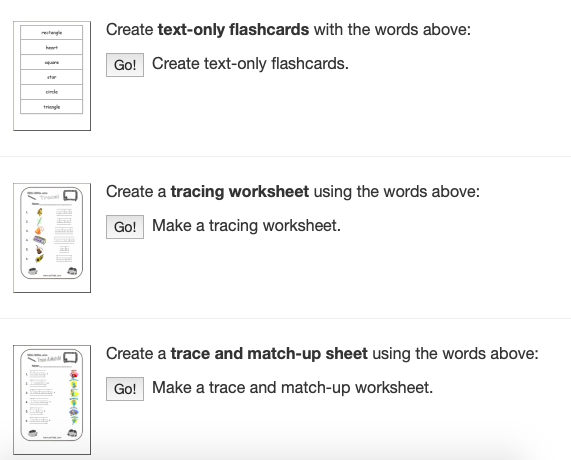Image resolution: width=571 pixels, height=460 pixels.
Task: Click 'with the words above:' in flashcards heading
Action: [392, 30]
